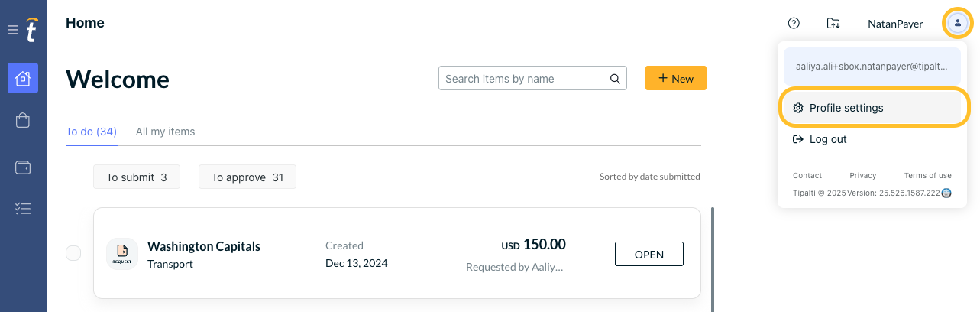Open the checklist tasks sidebar icon
The width and height of the screenshot is (980, 312).
[x=23, y=208]
